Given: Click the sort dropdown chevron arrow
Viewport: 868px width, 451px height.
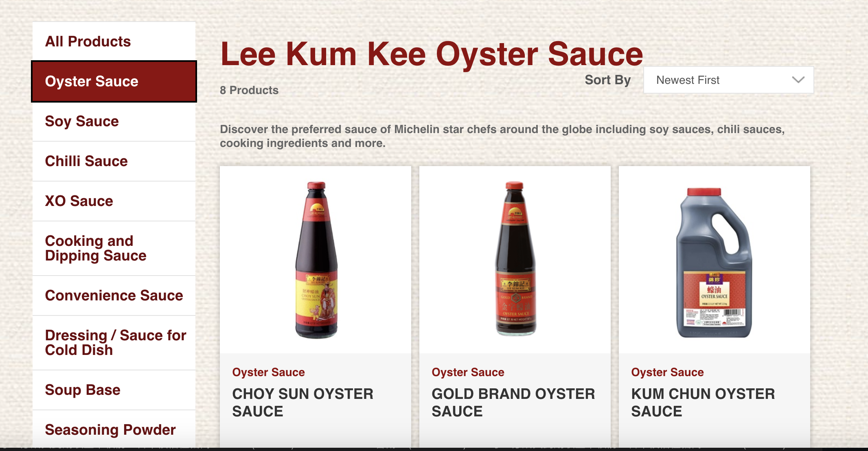Looking at the screenshot, I should [798, 80].
